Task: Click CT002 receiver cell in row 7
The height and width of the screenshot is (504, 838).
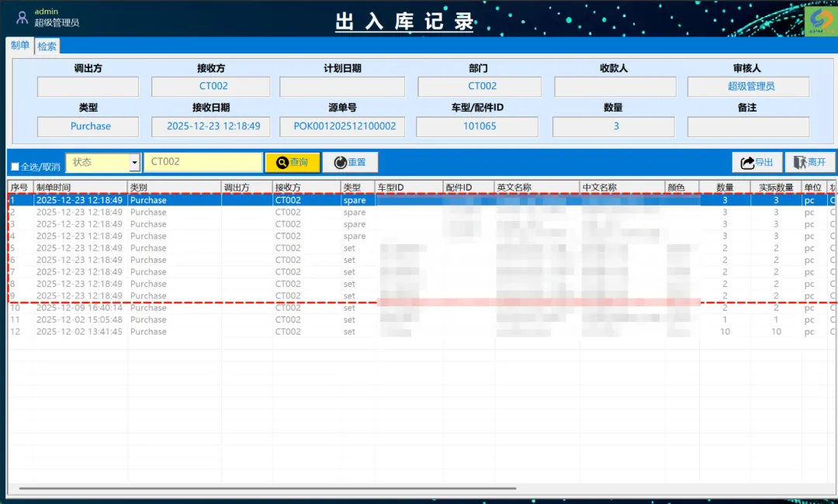Action: coord(288,271)
